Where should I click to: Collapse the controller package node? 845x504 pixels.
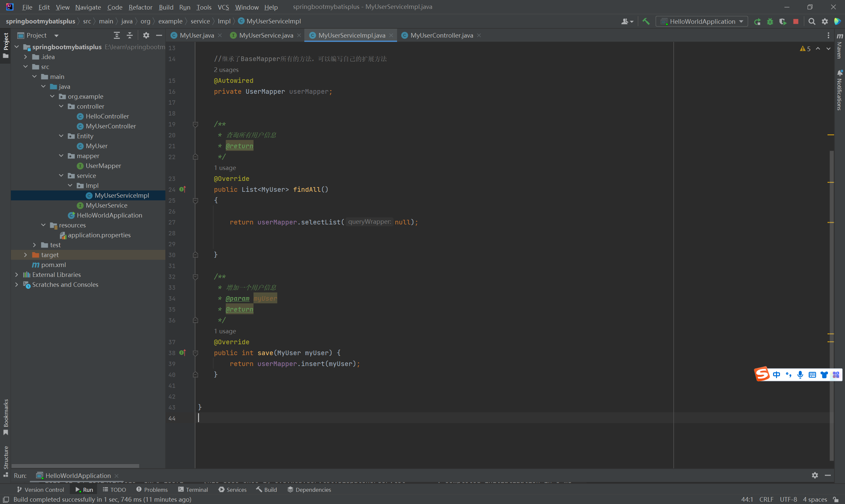61,106
